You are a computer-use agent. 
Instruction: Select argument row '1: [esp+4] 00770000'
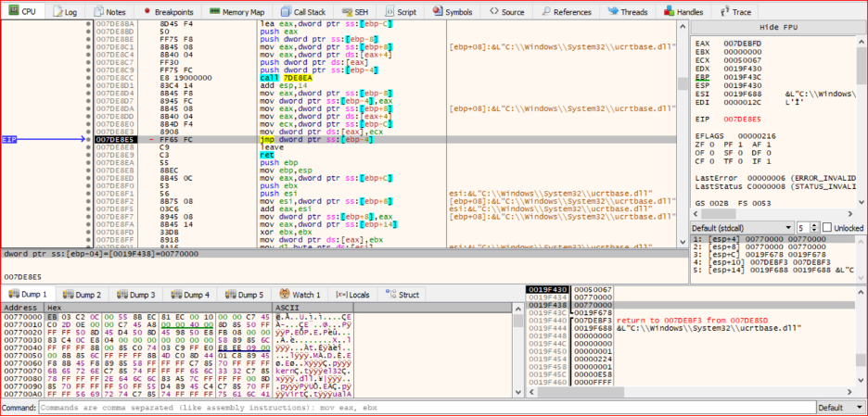[x=772, y=239]
